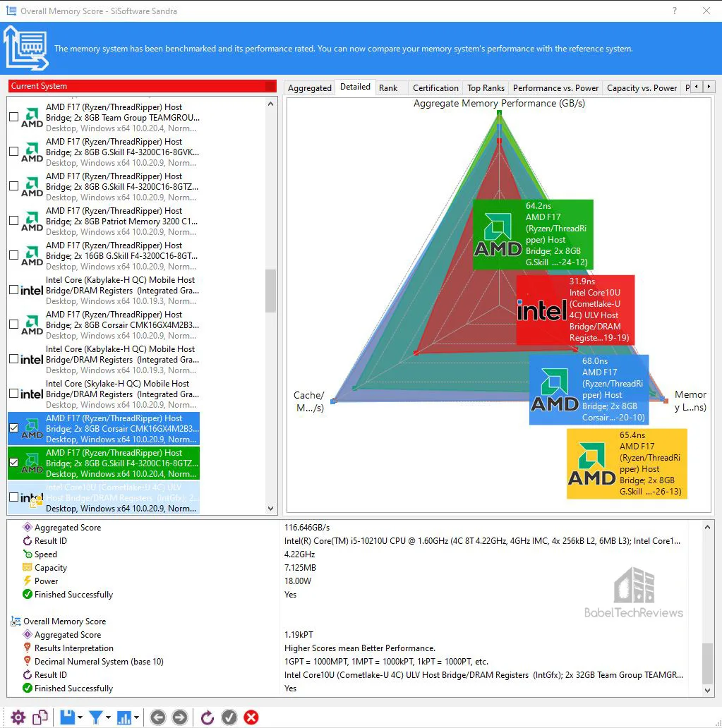Check the G.Skill F4-3200C16-8GVK row checkbox

[14, 152]
